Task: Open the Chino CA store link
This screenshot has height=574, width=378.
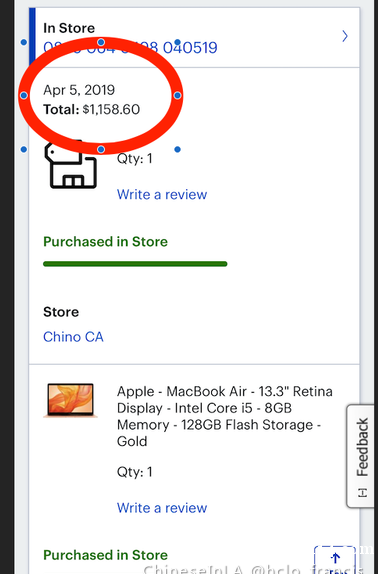Action: (73, 337)
